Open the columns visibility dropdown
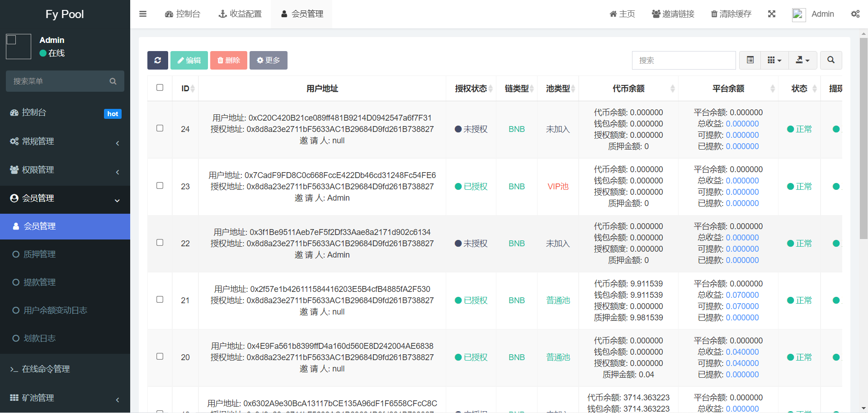868x413 pixels. click(774, 60)
